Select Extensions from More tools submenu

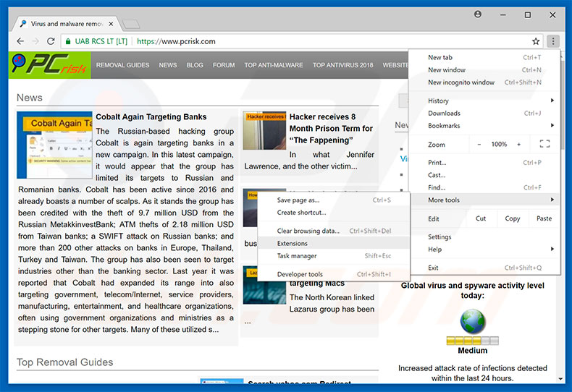[293, 244]
